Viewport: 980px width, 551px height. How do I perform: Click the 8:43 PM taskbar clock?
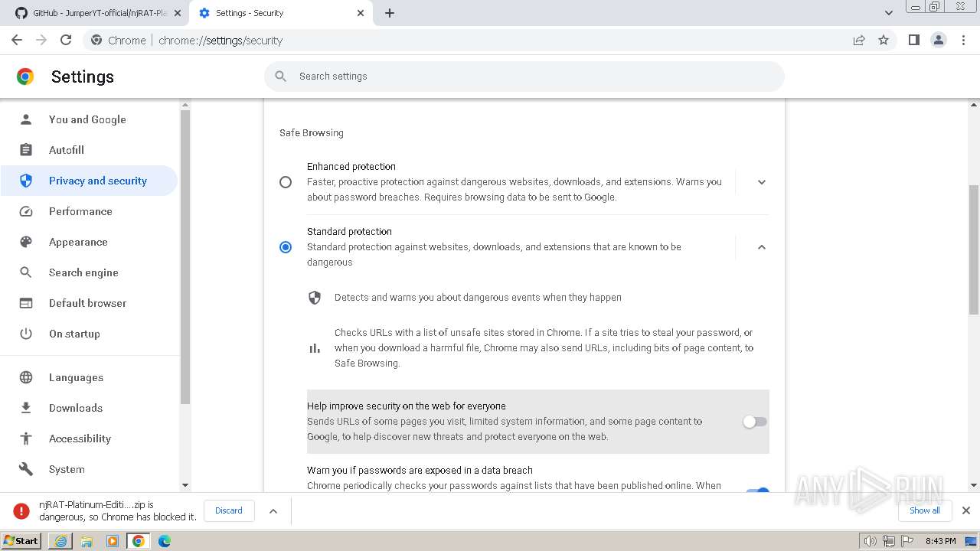(940, 541)
